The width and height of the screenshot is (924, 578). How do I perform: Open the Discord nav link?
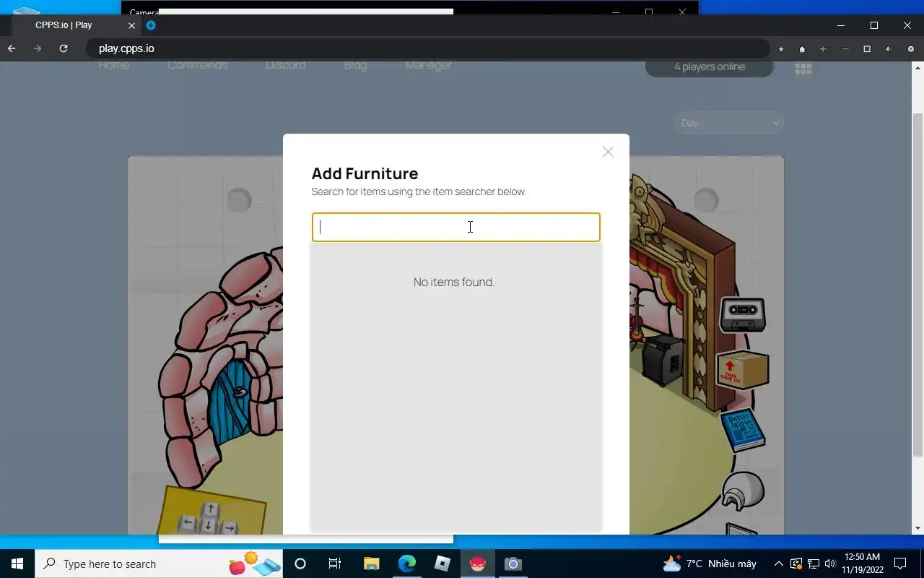click(285, 65)
